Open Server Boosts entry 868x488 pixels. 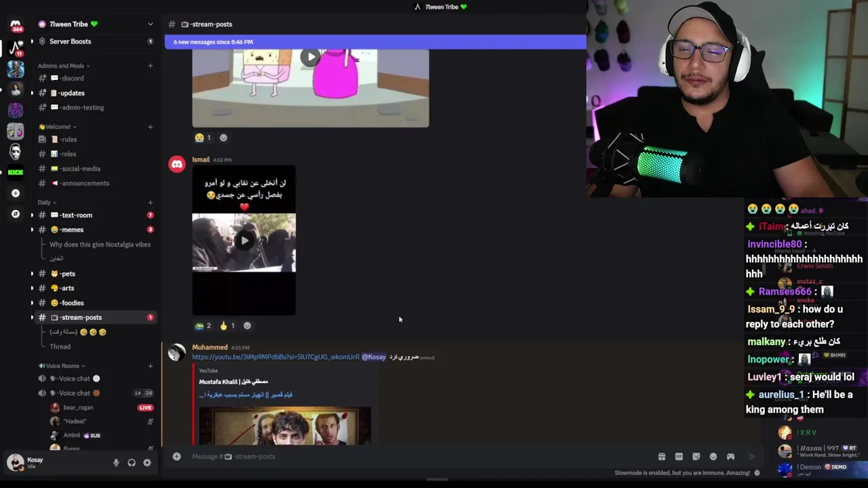point(96,41)
